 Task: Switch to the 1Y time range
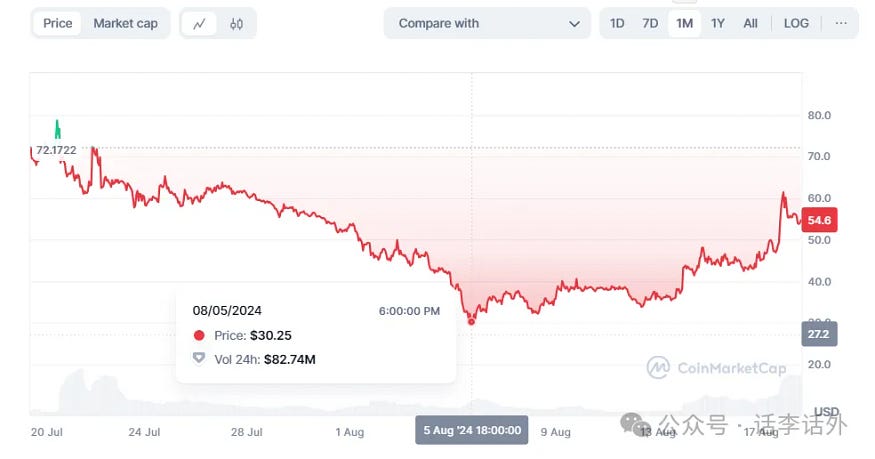[718, 23]
